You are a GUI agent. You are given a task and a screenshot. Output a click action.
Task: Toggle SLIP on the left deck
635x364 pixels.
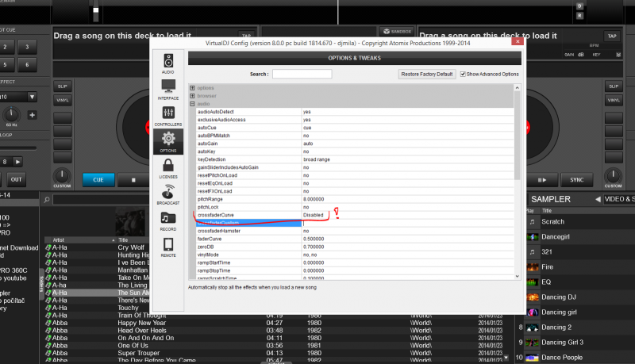click(x=63, y=86)
